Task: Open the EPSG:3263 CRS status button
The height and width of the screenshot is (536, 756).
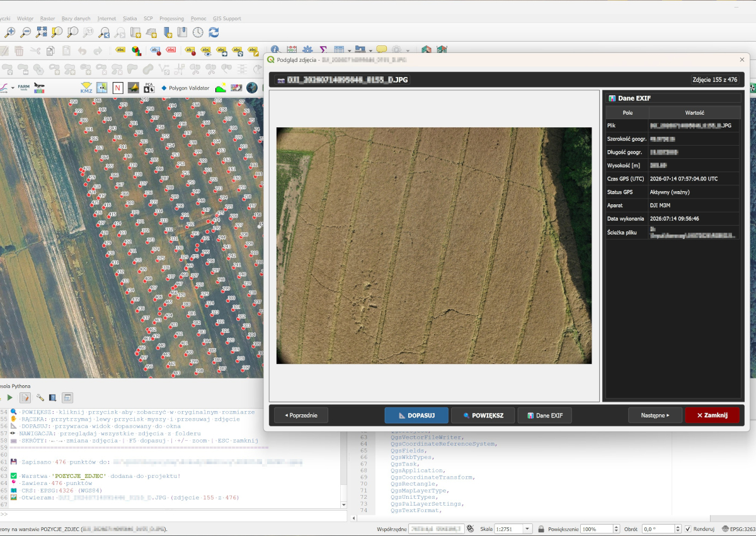Action: tap(738, 529)
